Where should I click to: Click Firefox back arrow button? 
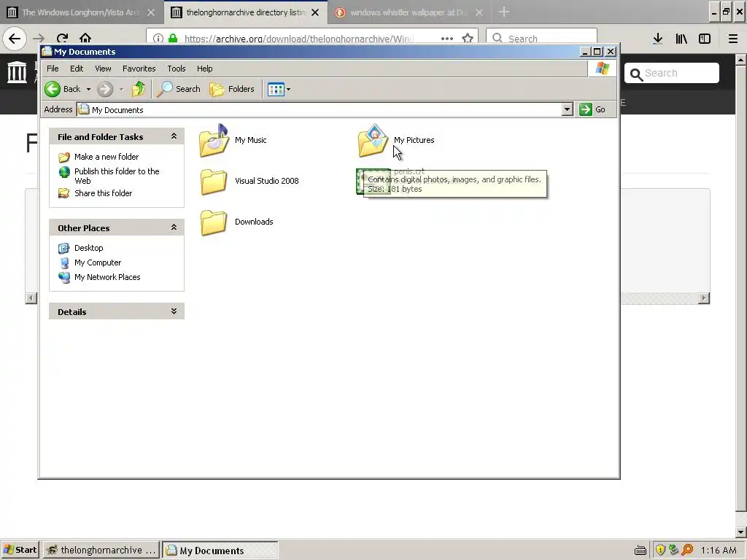tap(15, 38)
